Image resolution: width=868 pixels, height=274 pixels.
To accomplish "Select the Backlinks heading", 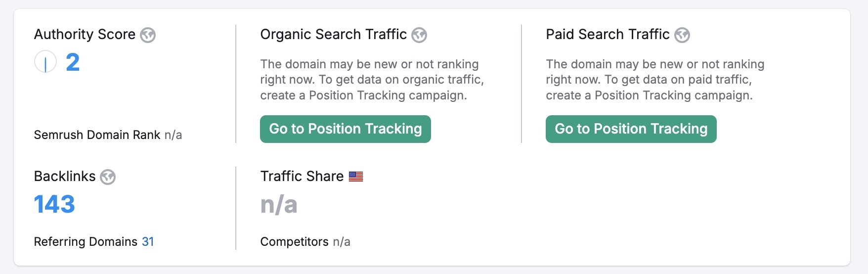I will (x=65, y=177).
